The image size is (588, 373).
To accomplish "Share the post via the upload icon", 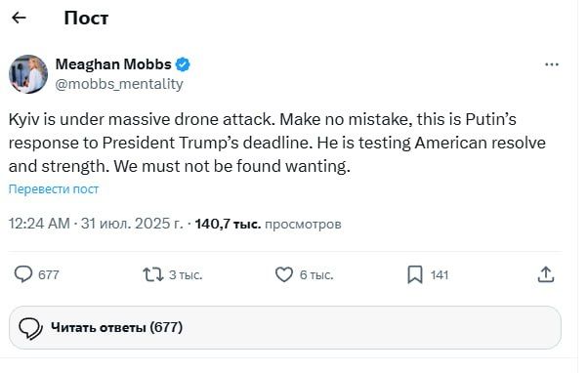I will (x=546, y=274).
